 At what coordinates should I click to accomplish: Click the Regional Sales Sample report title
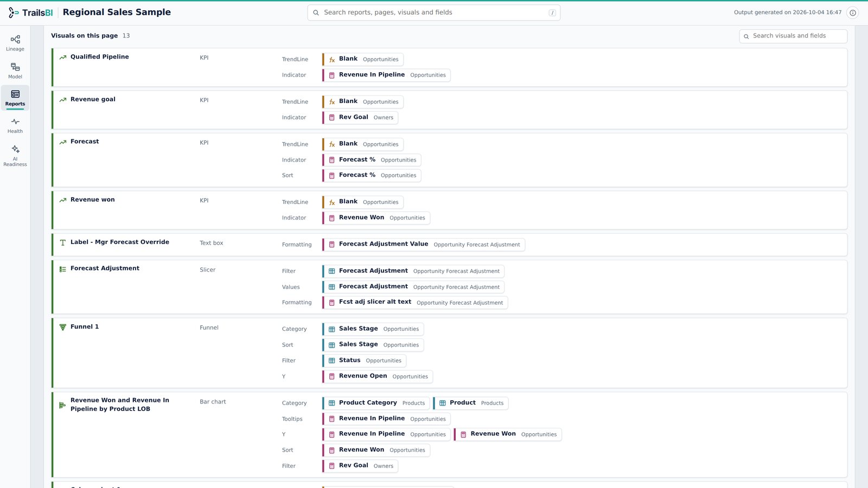coord(117,12)
